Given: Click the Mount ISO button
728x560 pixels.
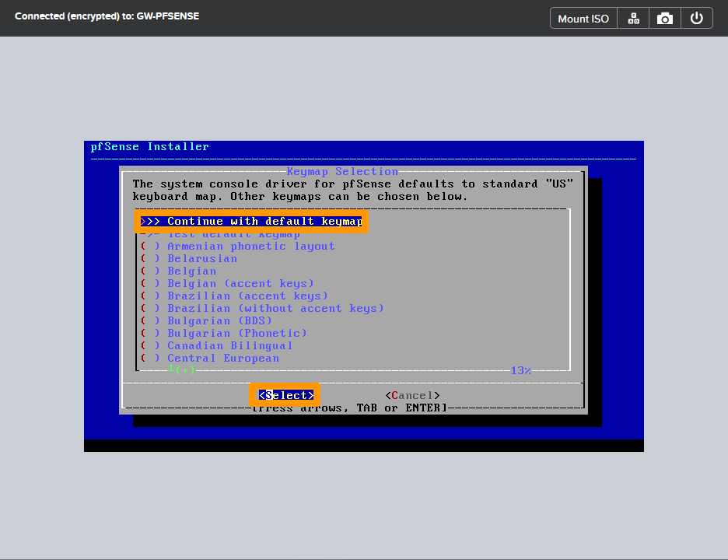Looking at the screenshot, I should click(x=583, y=17).
